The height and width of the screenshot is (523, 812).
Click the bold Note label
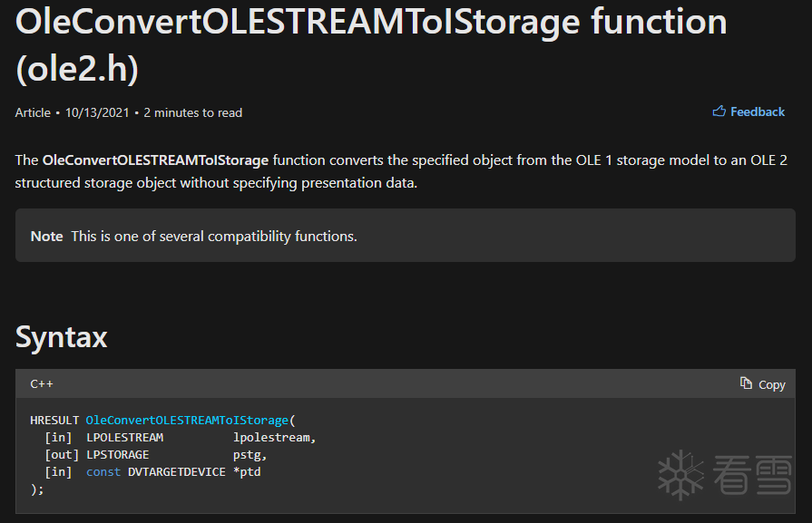[x=46, y=237]
